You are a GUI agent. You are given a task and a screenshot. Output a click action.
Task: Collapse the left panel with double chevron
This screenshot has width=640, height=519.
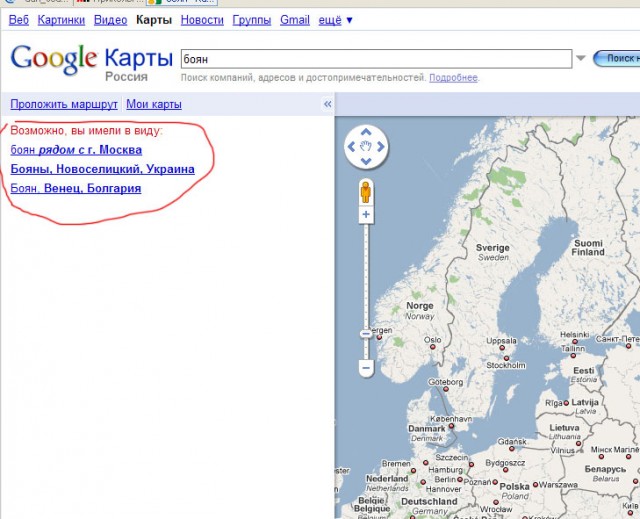coord(327,104)
